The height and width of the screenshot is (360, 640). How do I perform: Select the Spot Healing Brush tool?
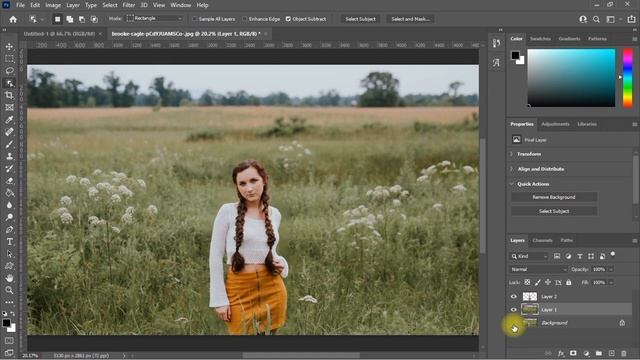[9, 132]
